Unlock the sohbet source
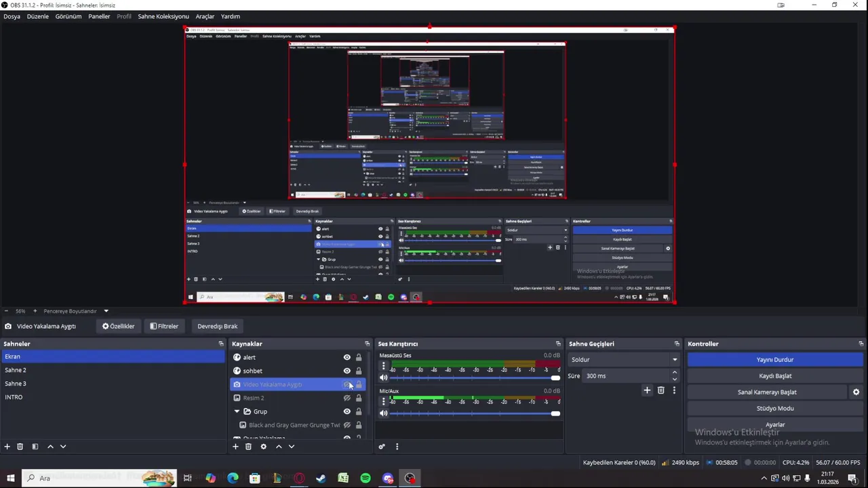 [x=359, y=371]
